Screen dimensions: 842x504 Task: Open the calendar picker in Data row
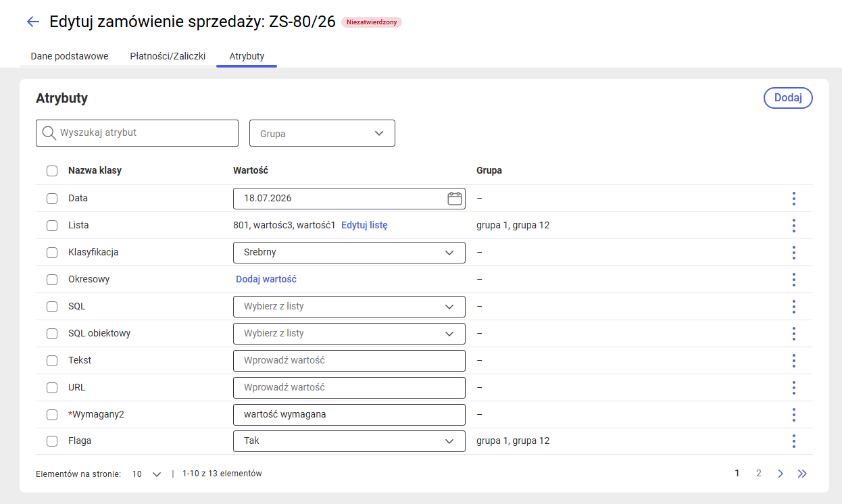tap(454, 199)
